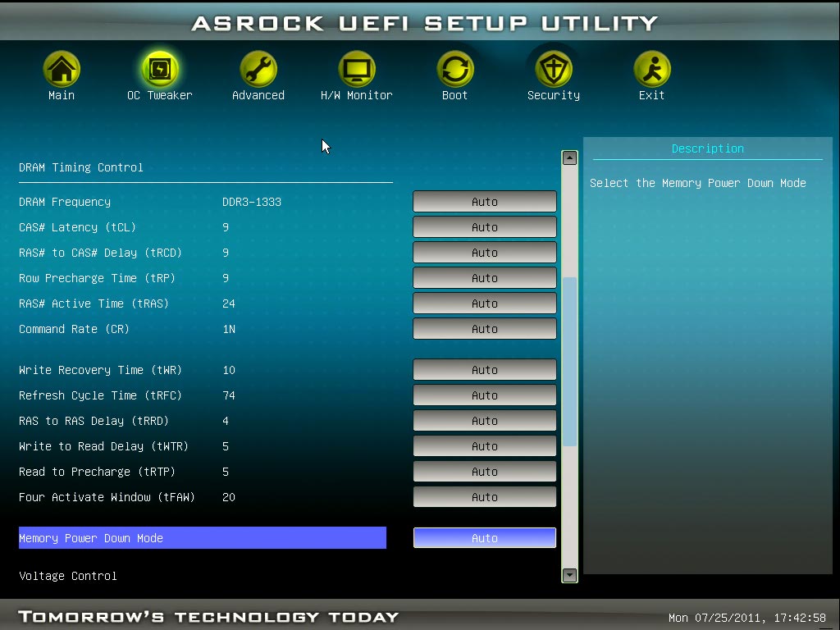This screenshot has width=840, height=630.
Task: Open the Write Recovery Time Auto selector
Action: pos(485,370)
